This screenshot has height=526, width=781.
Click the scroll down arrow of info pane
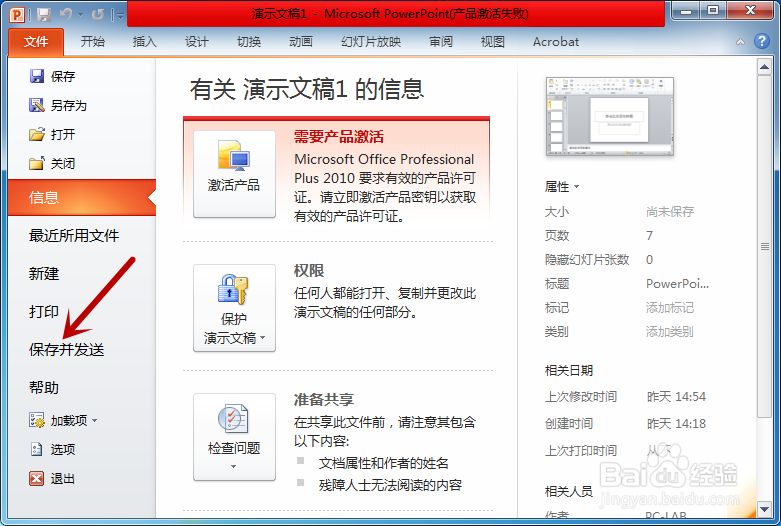765,509
